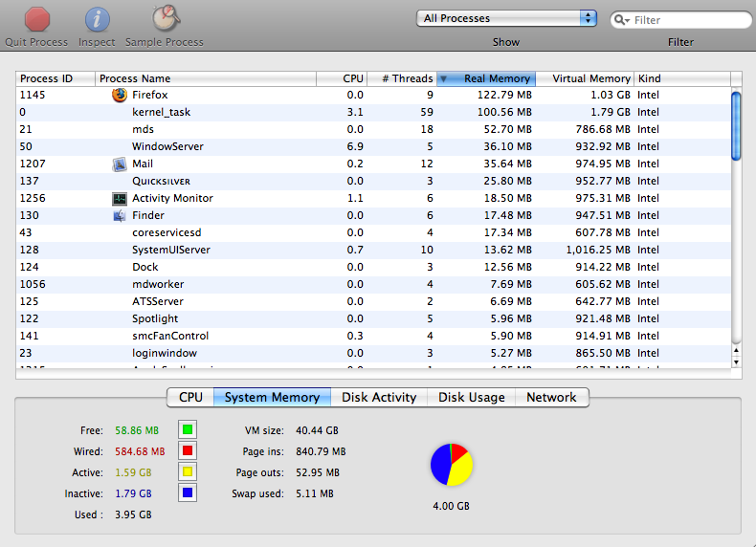Click the Sample Process icon
The width and height of the screenshot is (756, 547).
(166, 18)
